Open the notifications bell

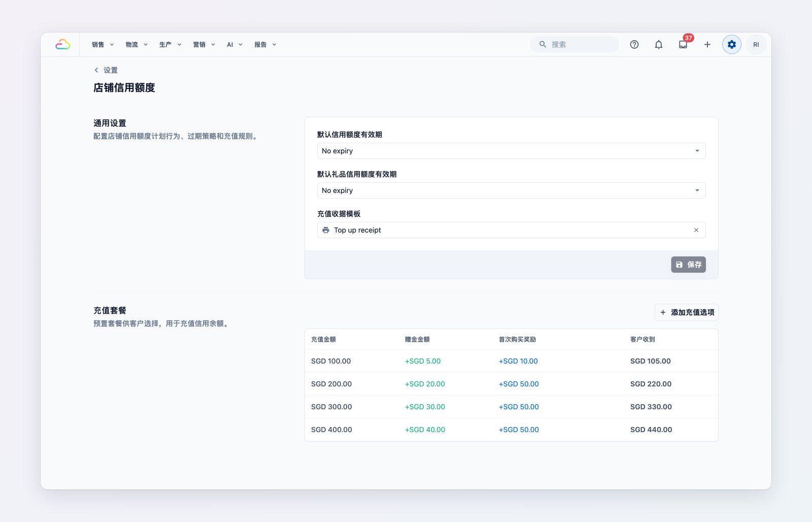coord(659,45)
